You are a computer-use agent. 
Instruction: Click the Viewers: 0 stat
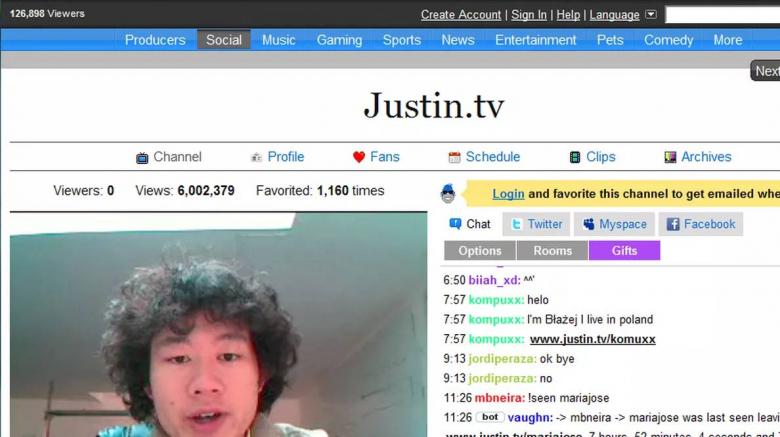[x=84, y=191]
